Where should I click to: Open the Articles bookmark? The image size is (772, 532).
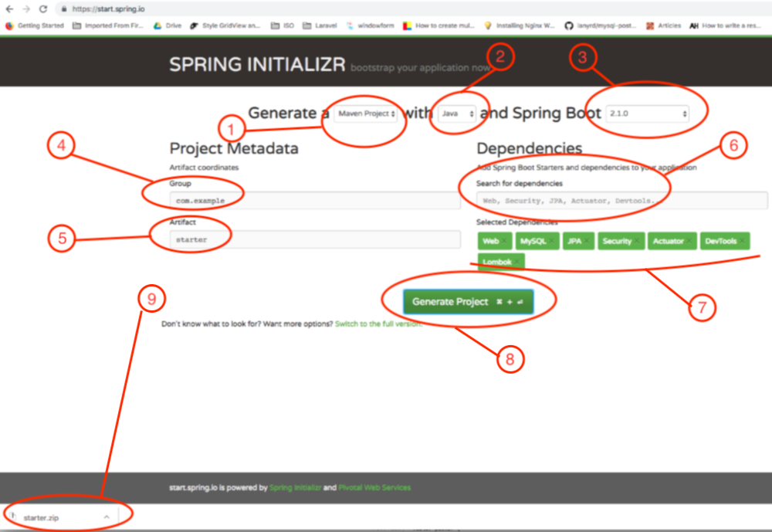pos(664,25)
